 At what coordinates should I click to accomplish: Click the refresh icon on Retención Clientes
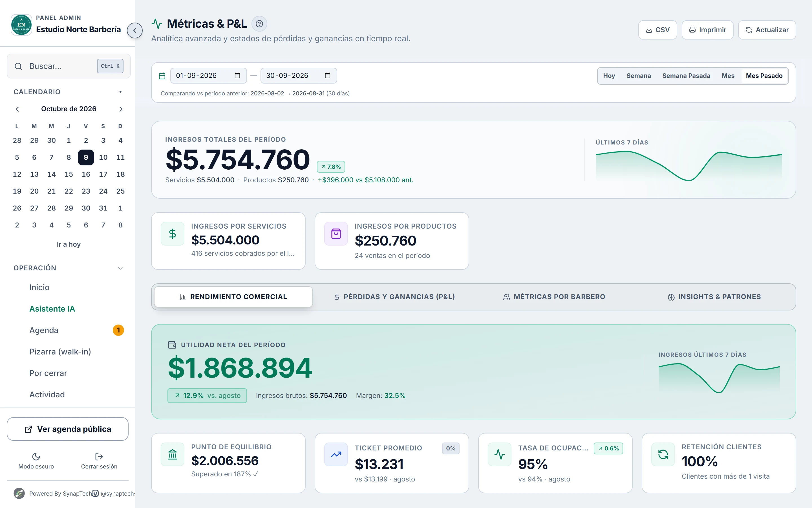(663, 454)
